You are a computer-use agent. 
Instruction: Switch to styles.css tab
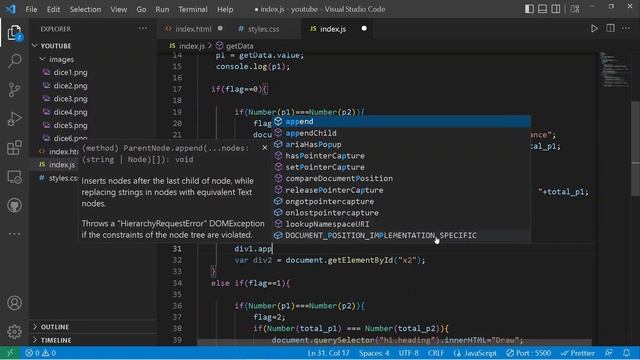(264, 29)
